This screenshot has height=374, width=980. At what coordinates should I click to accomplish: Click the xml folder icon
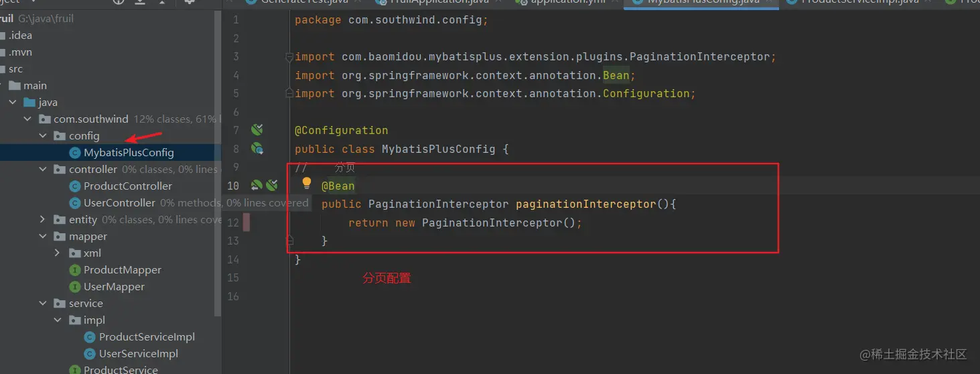(x=75, y=253)
